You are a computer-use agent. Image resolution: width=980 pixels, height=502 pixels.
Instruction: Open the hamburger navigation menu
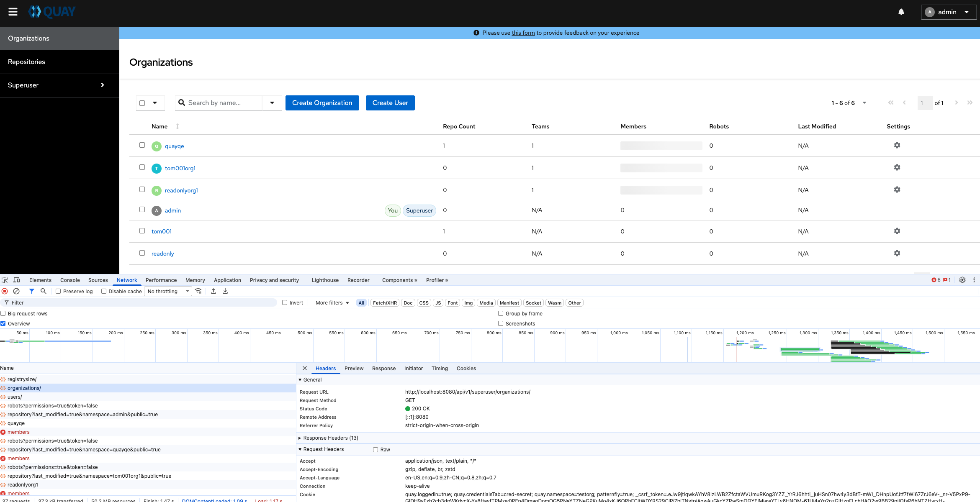(13, 12)
